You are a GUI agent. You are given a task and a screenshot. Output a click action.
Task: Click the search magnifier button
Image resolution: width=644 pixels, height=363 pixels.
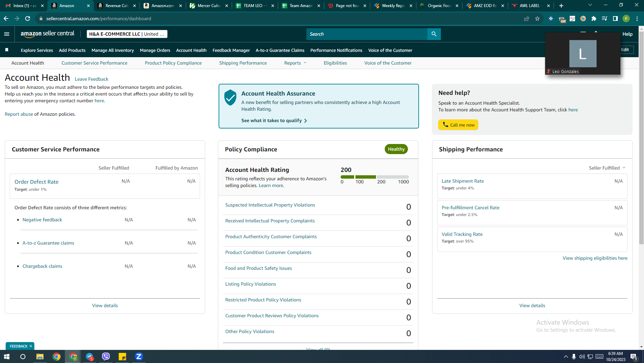point(434,34)
